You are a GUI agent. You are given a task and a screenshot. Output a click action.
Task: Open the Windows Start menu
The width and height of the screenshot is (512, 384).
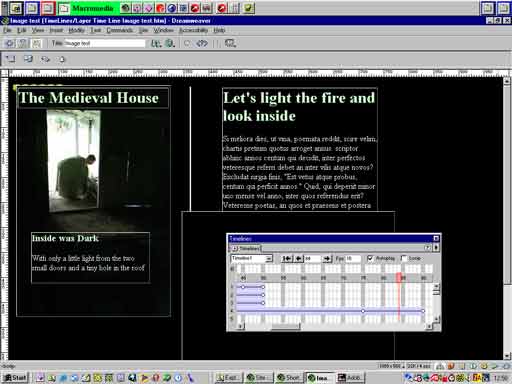click(15, 378)
